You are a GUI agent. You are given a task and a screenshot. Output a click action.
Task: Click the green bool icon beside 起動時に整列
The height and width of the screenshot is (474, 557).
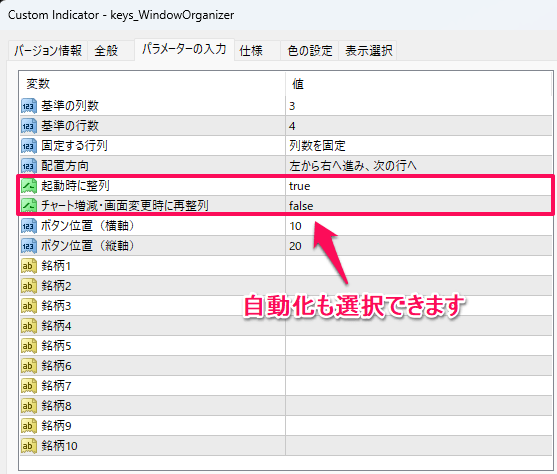point(29,186)
